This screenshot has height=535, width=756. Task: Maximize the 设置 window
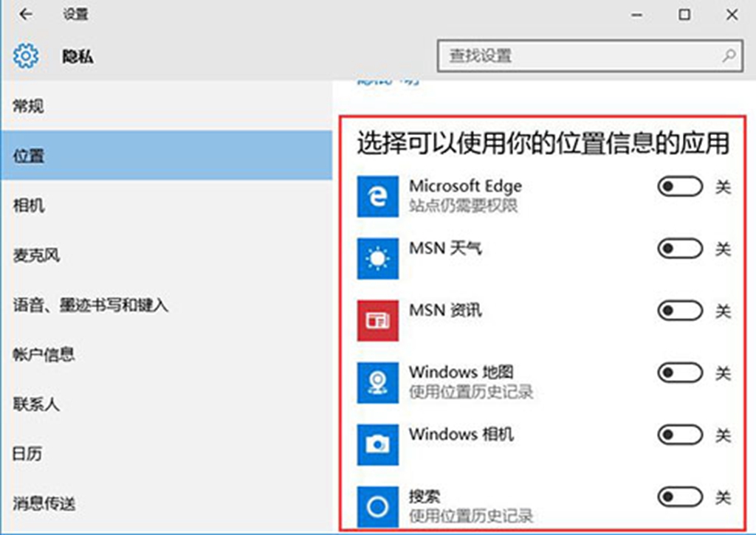[684, 15]
